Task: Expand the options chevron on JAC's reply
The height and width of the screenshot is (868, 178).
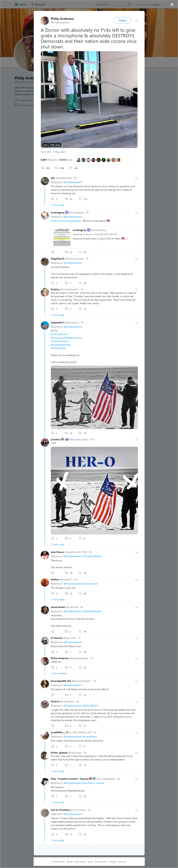Action: 136,178
